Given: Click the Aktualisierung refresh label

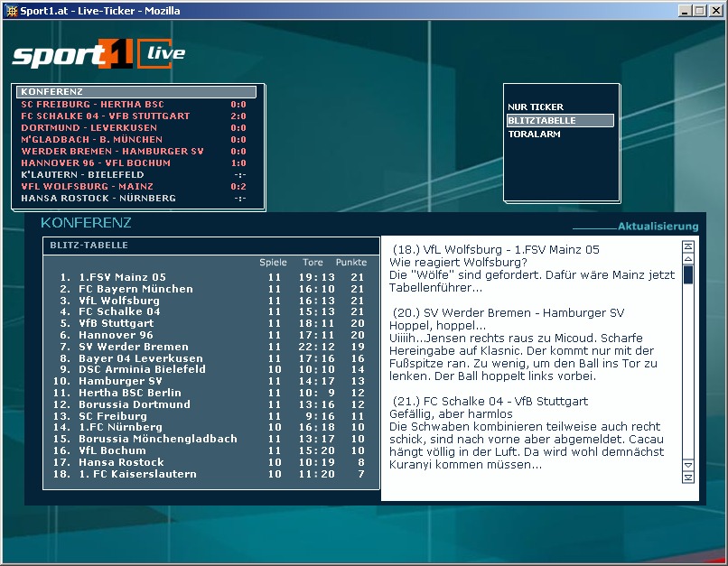Looking at the screenshot, I should [658, 227].
